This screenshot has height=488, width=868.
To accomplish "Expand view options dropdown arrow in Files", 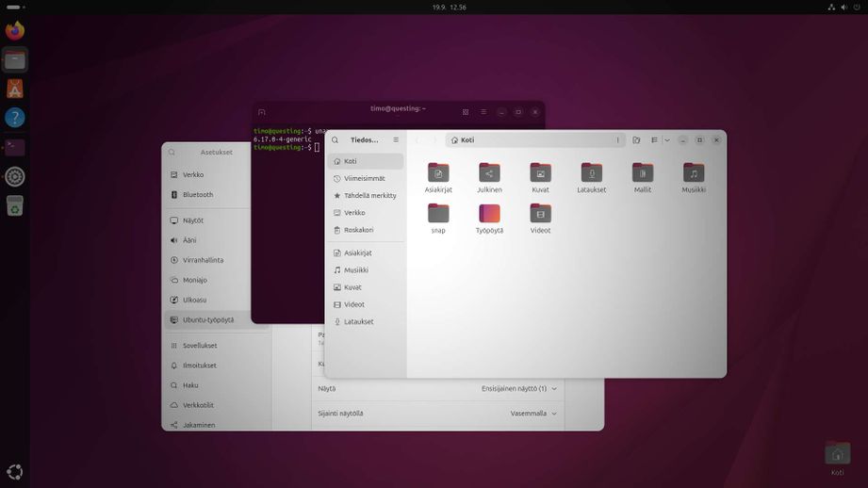I will 667,140.
